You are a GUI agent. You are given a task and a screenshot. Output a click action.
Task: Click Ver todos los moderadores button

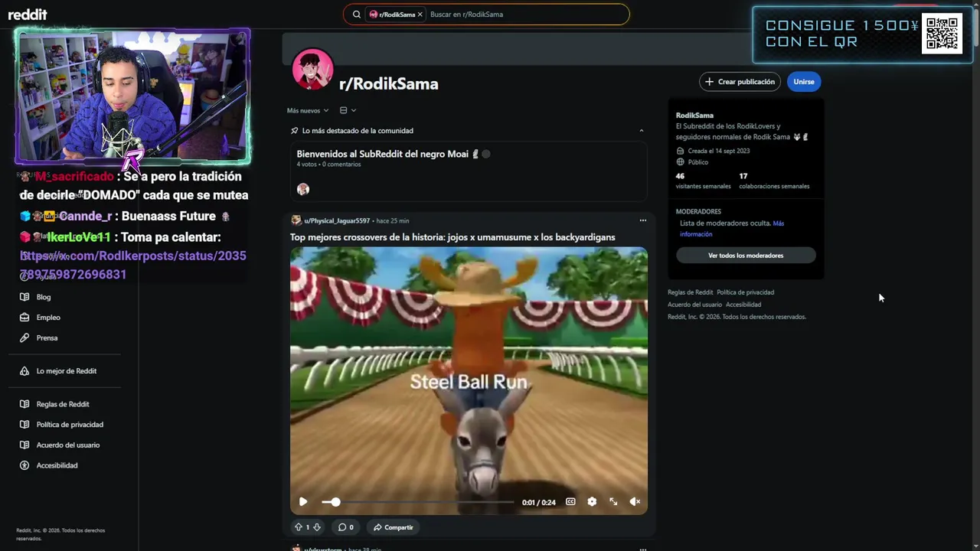point(746,256)
